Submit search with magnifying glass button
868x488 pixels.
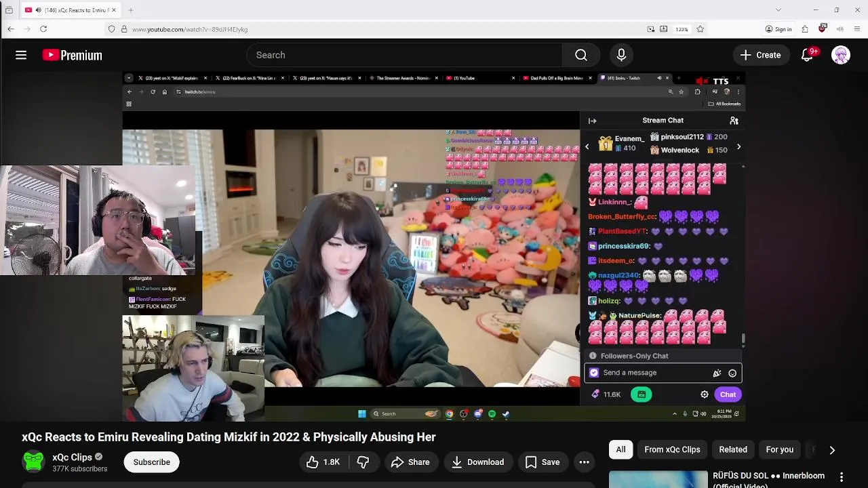click(x=581, y=55)
